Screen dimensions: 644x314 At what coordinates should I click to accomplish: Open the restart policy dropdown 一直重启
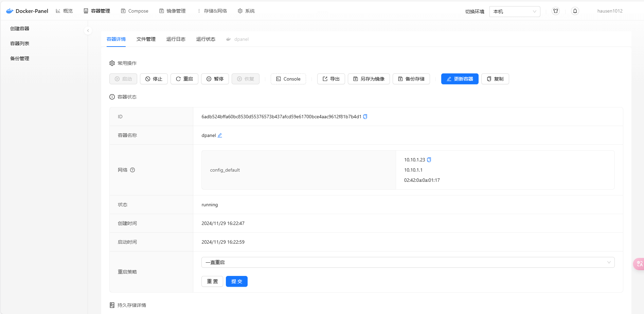click(408, 262)
